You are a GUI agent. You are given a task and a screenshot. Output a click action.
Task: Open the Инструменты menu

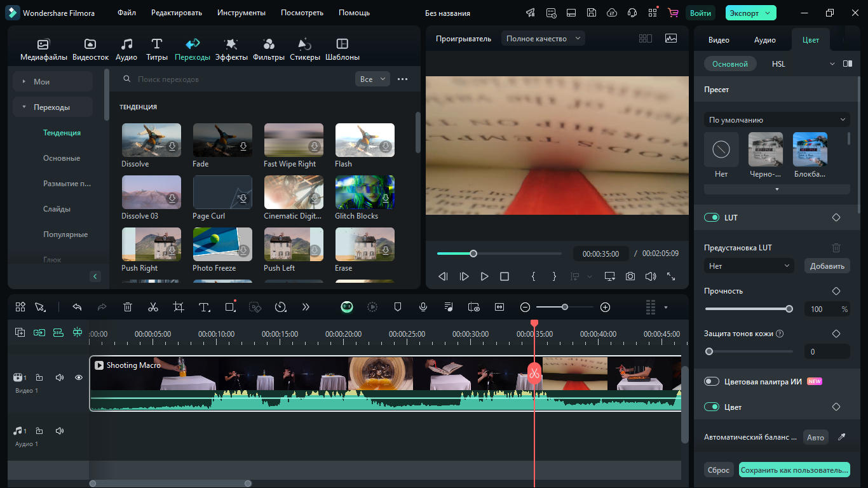coord(241,13)
